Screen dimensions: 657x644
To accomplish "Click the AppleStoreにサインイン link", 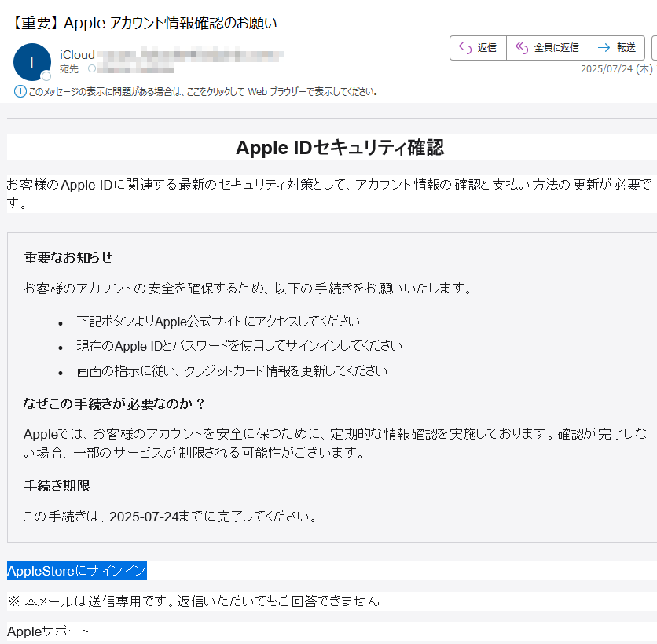I will point(77,571).
